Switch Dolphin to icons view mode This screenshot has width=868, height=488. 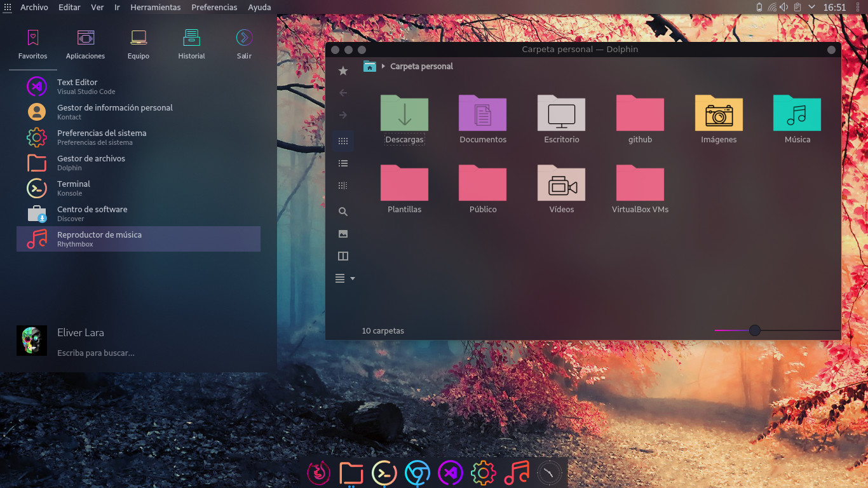coord(343,141)
